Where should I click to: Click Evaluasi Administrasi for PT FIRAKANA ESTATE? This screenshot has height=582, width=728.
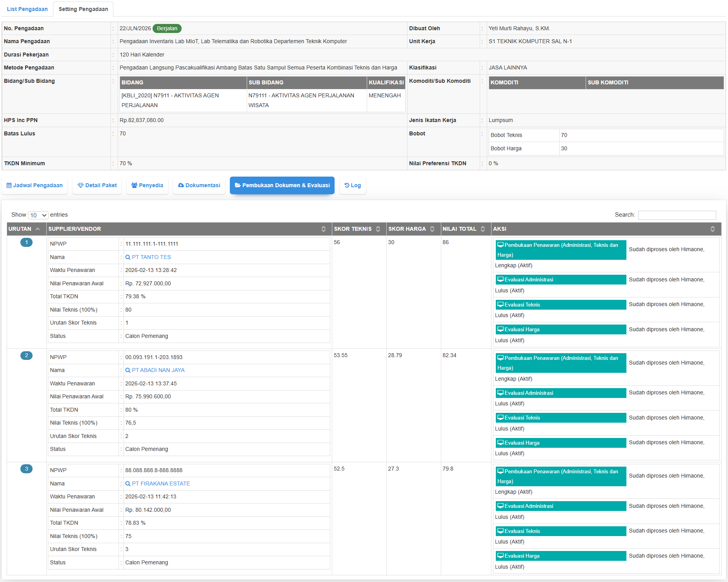(561, 506)
